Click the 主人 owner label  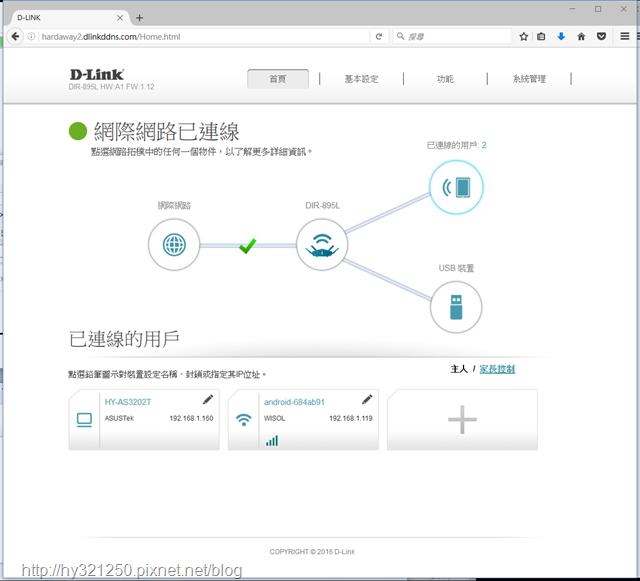pyautogui.click(x=459, y=369)
